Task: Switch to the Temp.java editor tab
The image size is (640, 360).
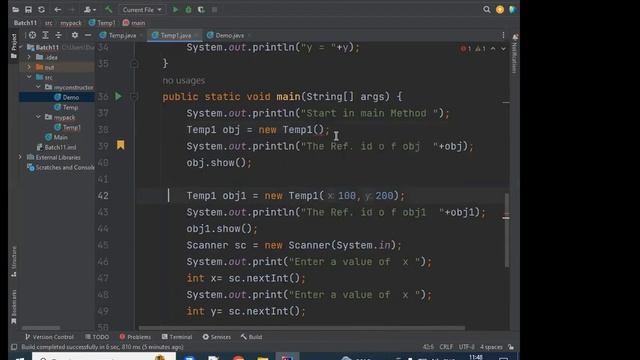Action: (x=121, y=36)
